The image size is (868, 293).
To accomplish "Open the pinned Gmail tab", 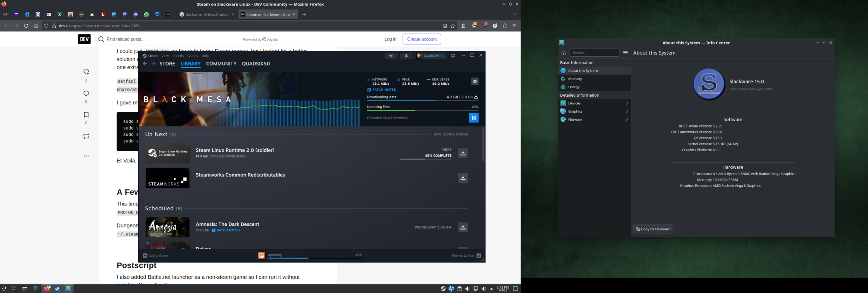I will [5, 15].
